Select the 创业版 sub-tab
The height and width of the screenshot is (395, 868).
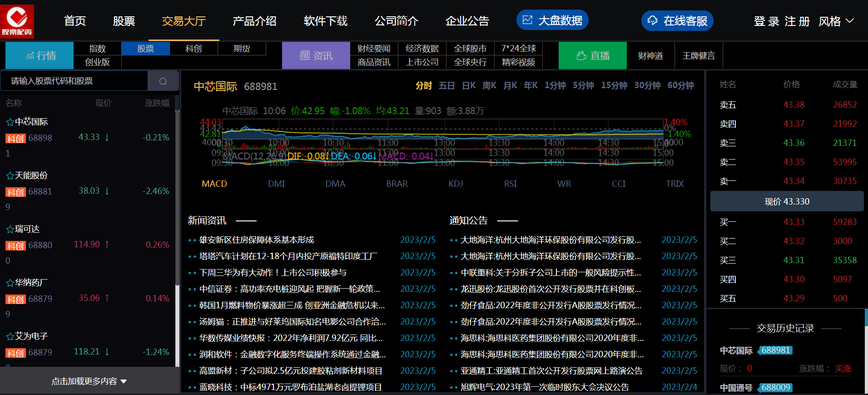click(x=98, y=62)
